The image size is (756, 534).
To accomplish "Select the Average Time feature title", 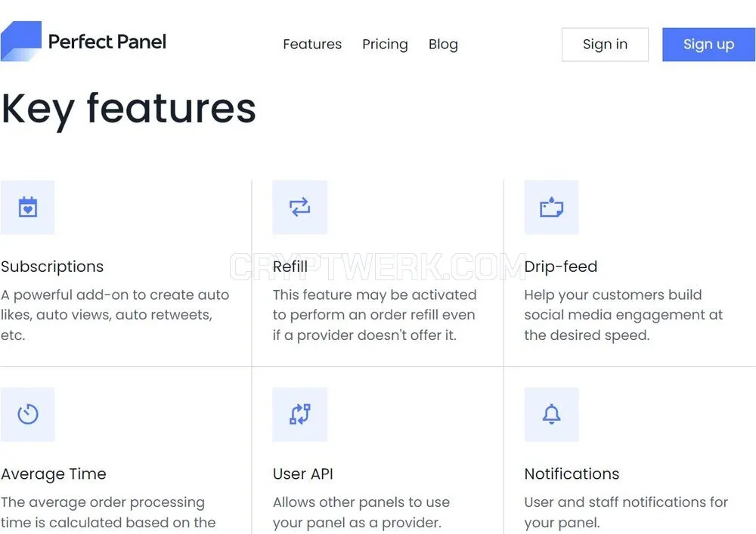I will [54, 474].
